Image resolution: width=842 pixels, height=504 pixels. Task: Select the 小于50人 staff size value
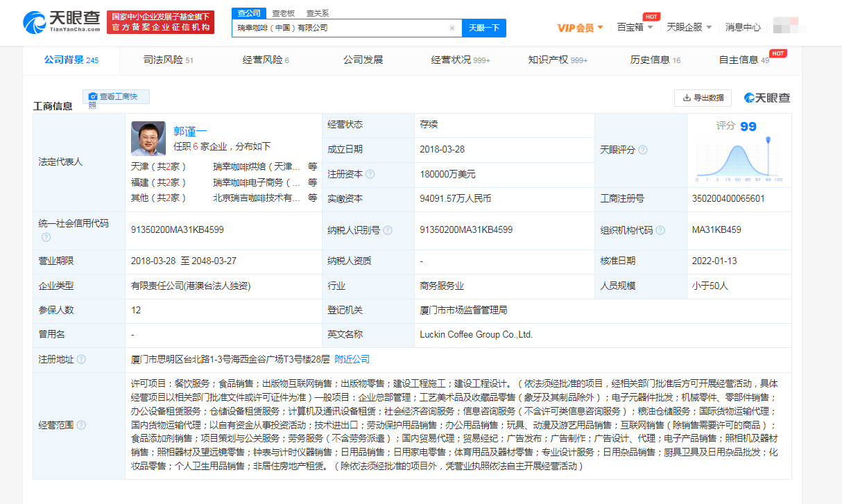(712, 286)
